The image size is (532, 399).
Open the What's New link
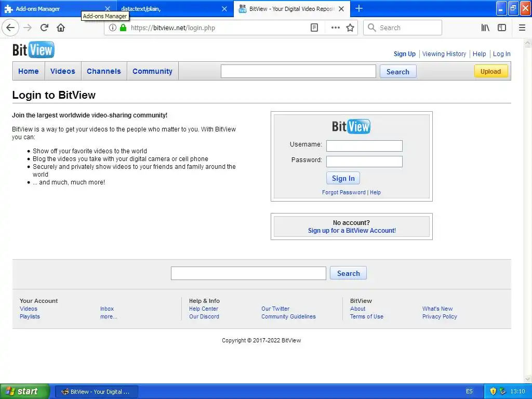coord(437,309)
